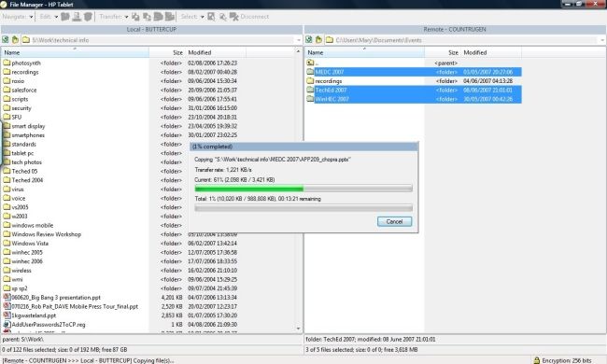The image size is (607, 364).
Task: Select the photosynth folder icon
Action: tap(7, 63)
